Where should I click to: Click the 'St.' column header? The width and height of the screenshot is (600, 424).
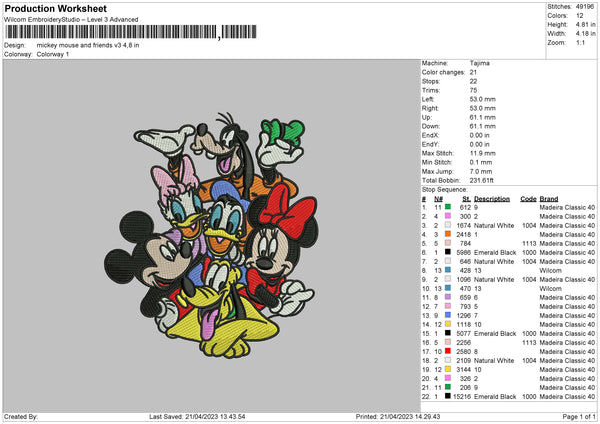coord(466,199)
